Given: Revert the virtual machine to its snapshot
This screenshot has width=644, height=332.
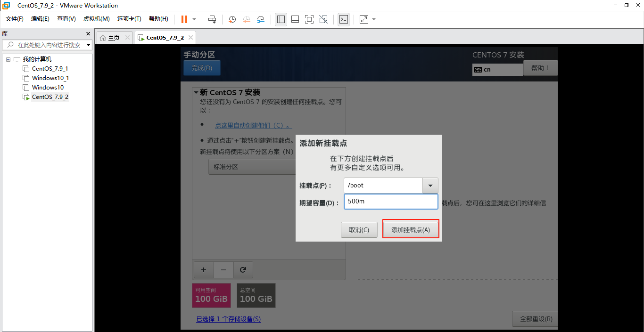Looking at the screenshot, I should pyautogui.click(x=246, y=19).
